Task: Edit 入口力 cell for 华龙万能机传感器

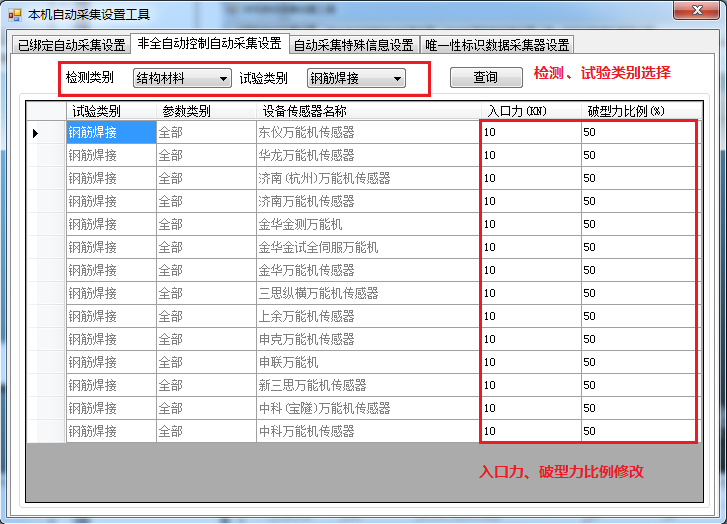Action: coord(530,155)
